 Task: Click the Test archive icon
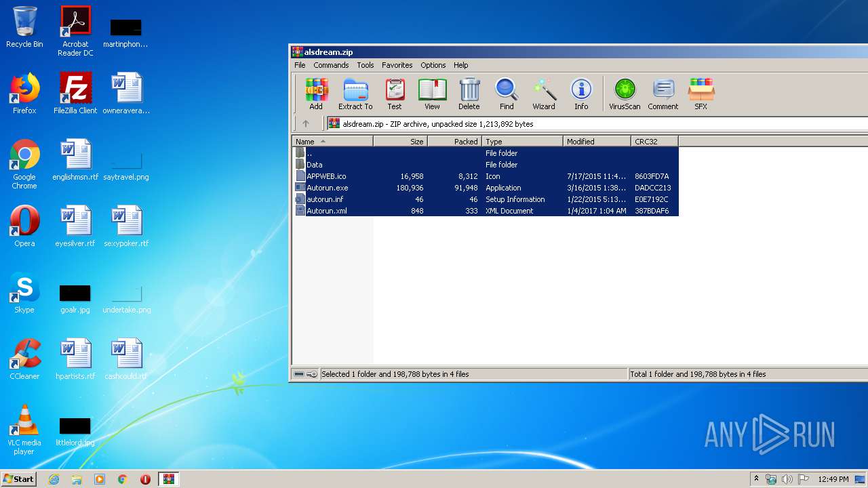pos(395,94)
